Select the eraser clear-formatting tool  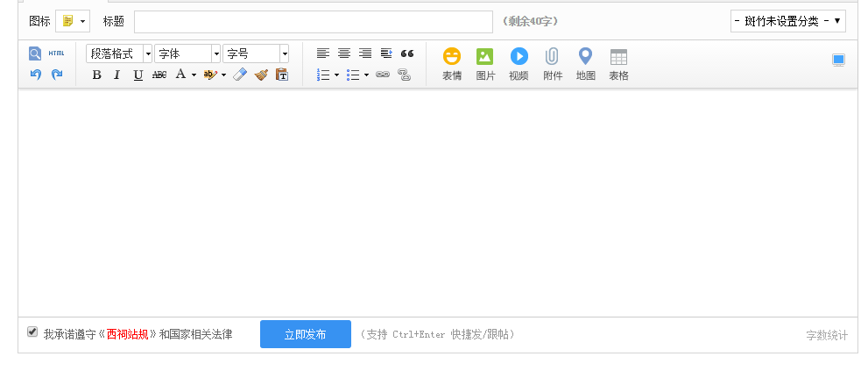click(x=240, y=75)
